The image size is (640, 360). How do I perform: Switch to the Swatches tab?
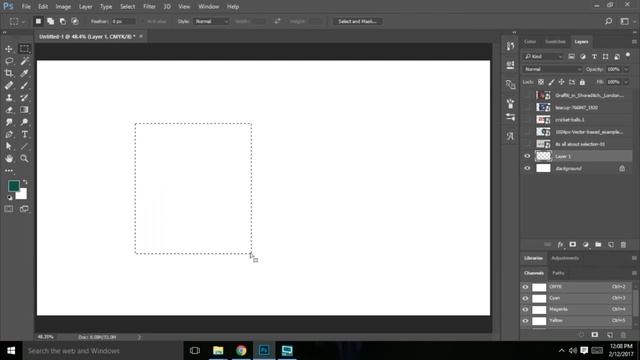(556, 42)
